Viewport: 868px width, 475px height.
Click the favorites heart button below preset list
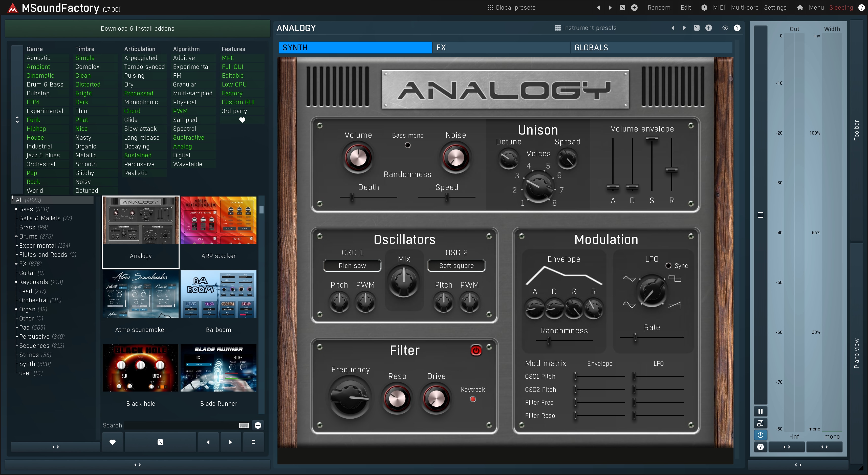(x=113, y=442)
